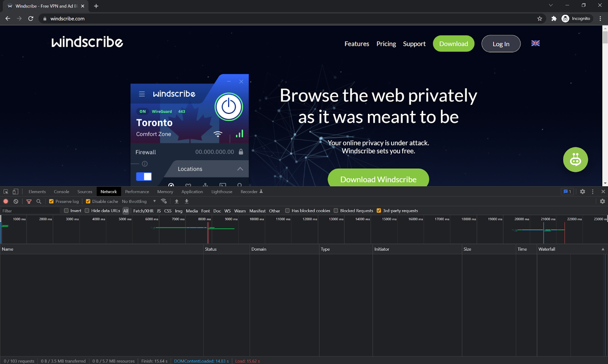The width and height of the screenshot is (608, 364).
Task: Open DevTools settings gear in the tab bar
Action: click(583, 192)
